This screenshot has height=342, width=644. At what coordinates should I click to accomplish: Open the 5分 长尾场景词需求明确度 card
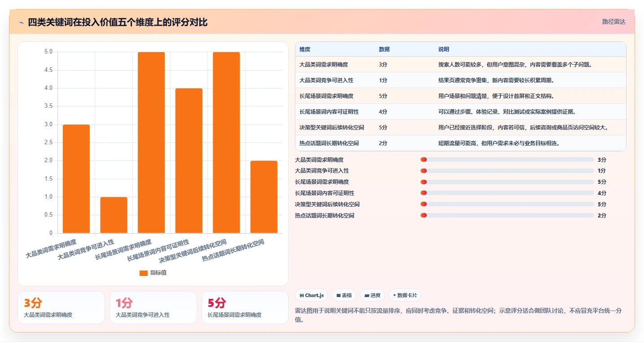(245, 307)
